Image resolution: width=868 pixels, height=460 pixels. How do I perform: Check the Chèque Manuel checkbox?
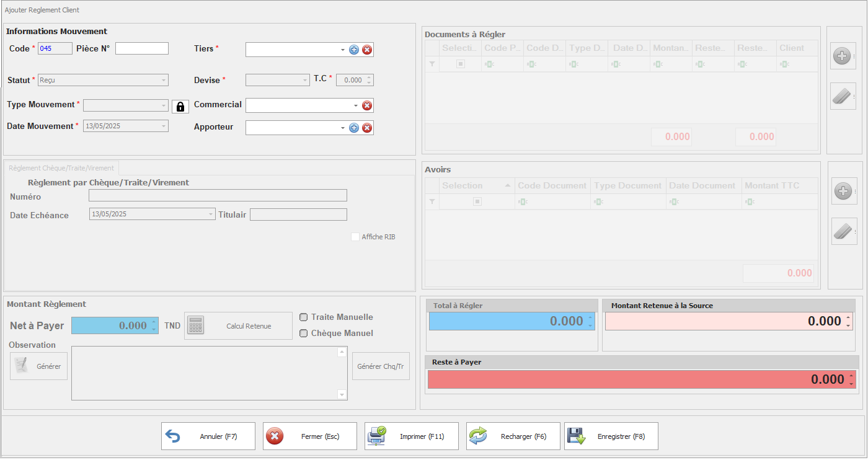click(x=303, y=333)
